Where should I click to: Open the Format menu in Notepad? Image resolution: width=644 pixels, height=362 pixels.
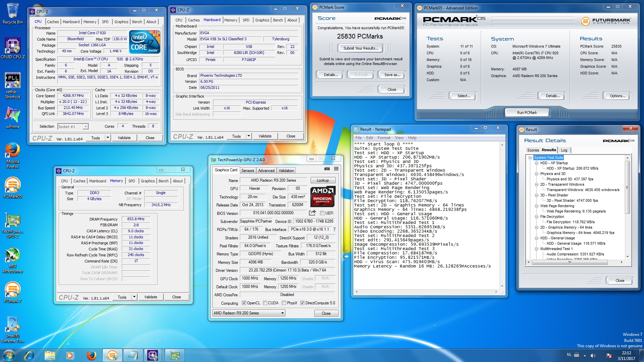[384, 138]
